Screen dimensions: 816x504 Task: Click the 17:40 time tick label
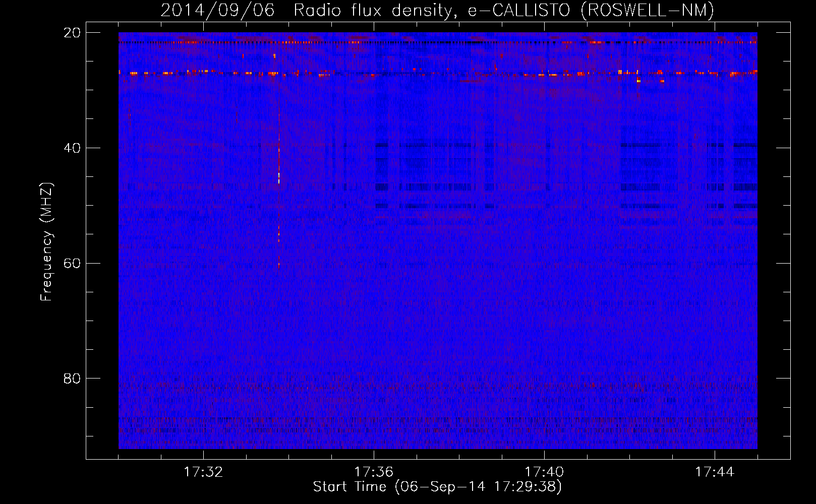(x=544, y=472)
